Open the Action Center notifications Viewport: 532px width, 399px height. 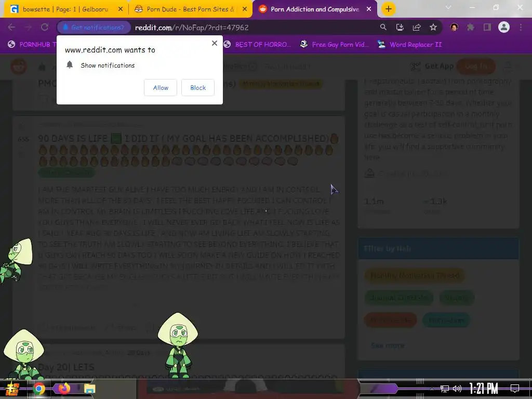point(515,389)
